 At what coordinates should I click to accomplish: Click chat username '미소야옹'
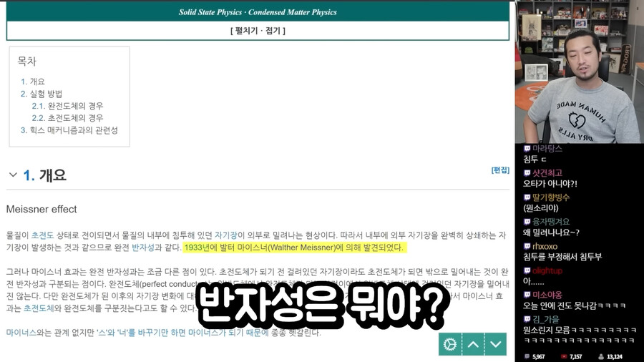[x=547, y=295]
